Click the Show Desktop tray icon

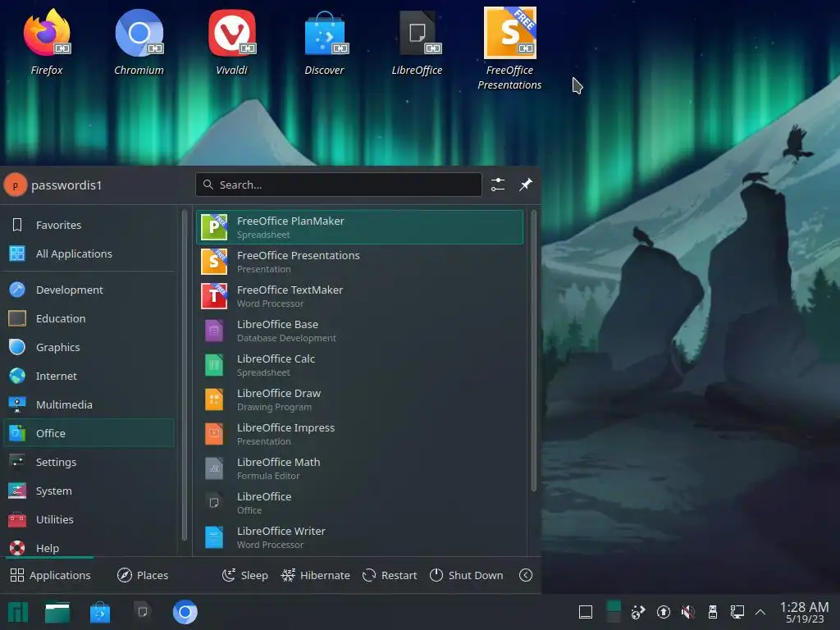[x=586, y=612]
